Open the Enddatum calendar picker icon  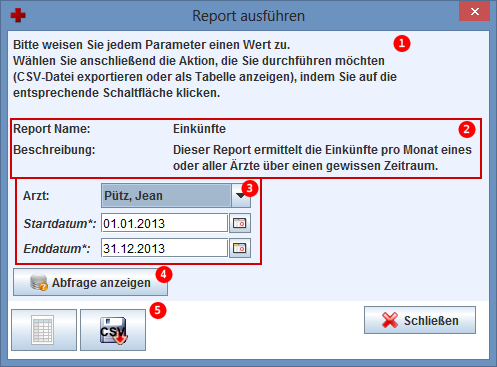[x=240, y=248]
